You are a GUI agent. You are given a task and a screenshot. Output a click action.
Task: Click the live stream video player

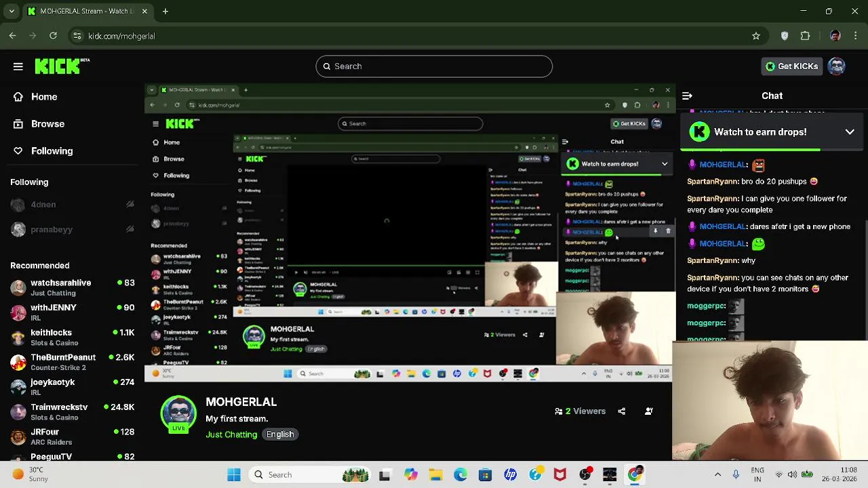point(409,234)
